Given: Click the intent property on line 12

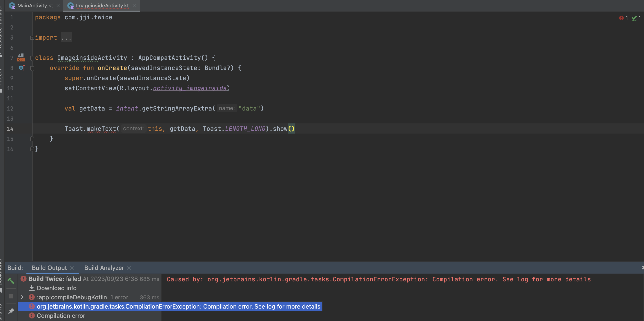Looking at the screenshot, I should click(127, 108).
